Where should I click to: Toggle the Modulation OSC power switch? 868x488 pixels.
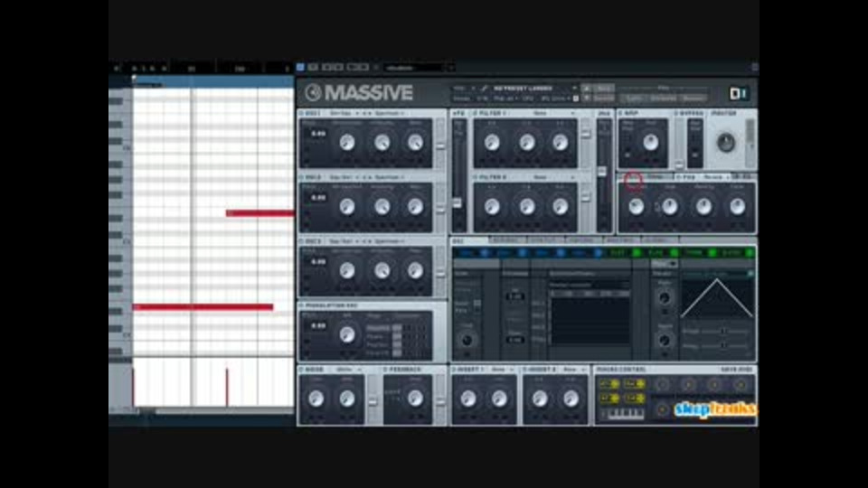(x=301, y=306)
